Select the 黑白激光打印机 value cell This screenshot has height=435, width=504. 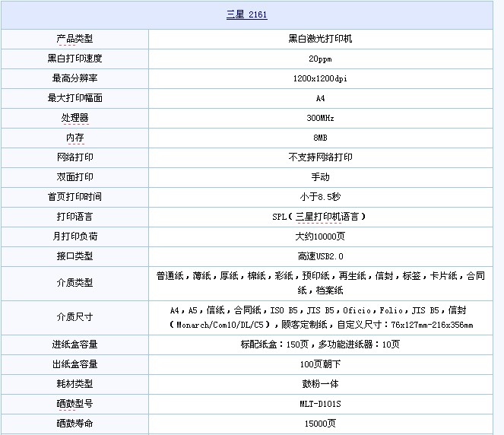click(x=320, y=39)
